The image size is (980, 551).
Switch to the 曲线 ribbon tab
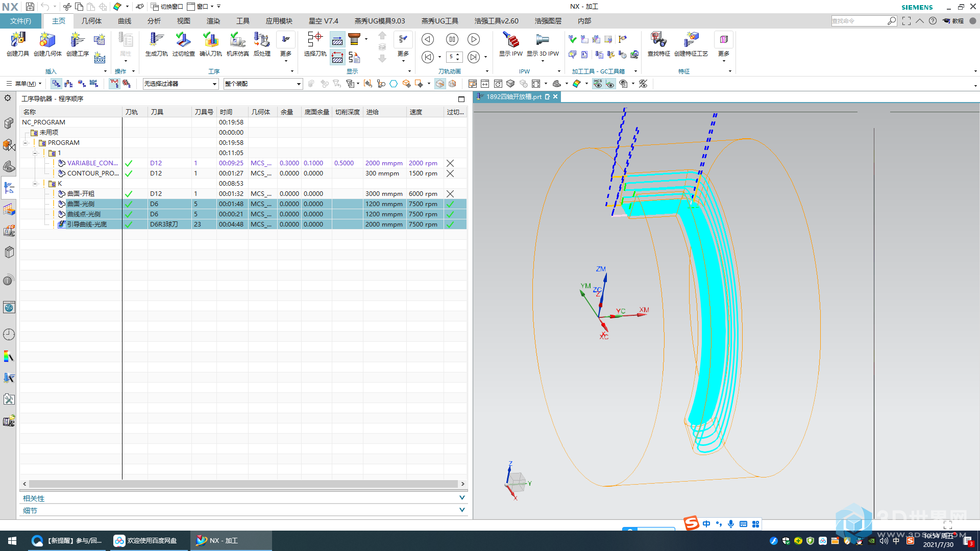pos(125,21)
